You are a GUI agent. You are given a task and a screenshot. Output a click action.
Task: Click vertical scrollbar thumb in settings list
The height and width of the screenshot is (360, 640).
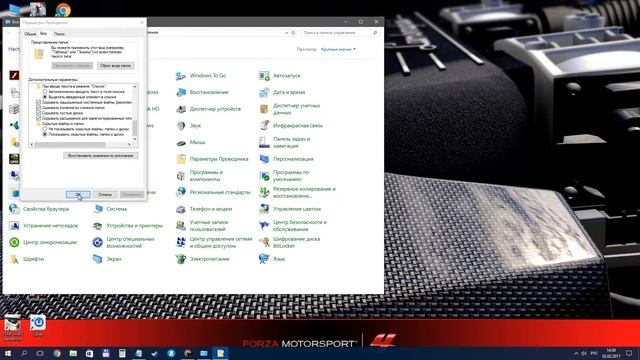click(135, 128)
